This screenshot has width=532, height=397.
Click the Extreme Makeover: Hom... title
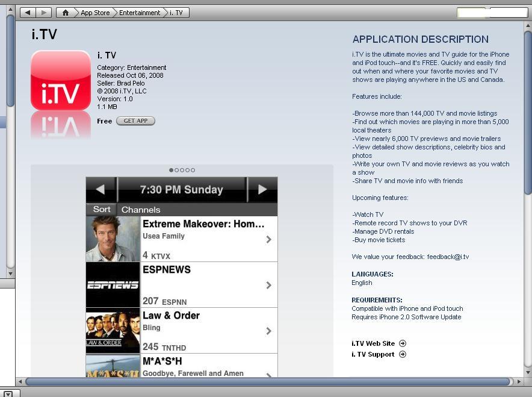[x=203, y=224]
